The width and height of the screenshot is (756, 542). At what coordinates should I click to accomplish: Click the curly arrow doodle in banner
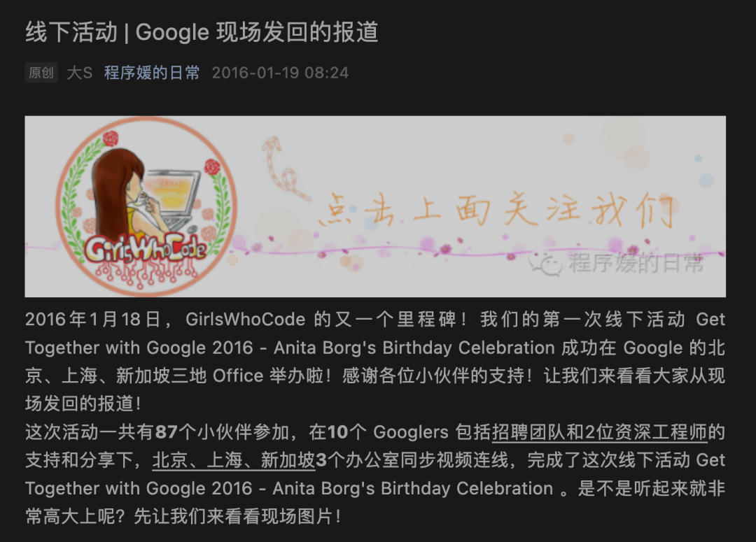pos(284,169)
